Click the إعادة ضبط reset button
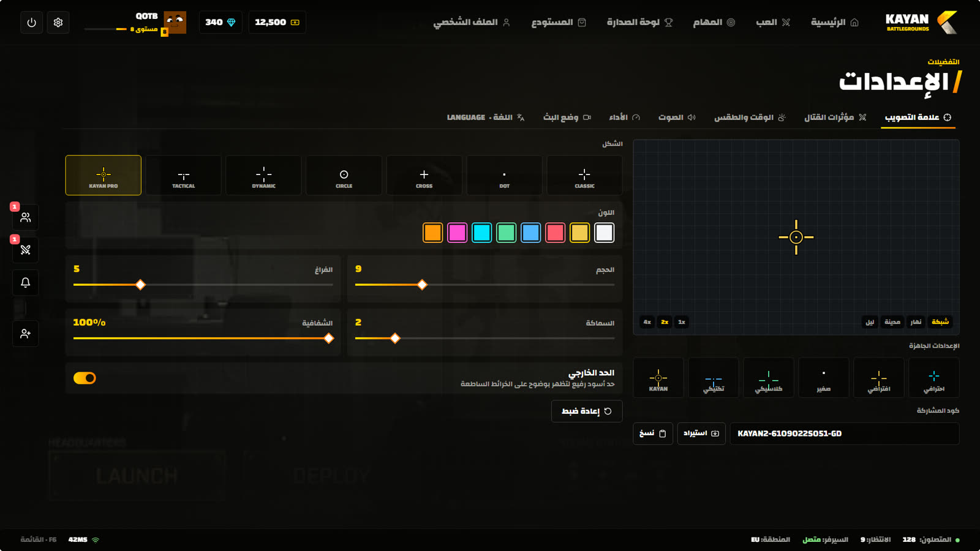The height and width of the screenshot is (551, 980). pos(587,411)
